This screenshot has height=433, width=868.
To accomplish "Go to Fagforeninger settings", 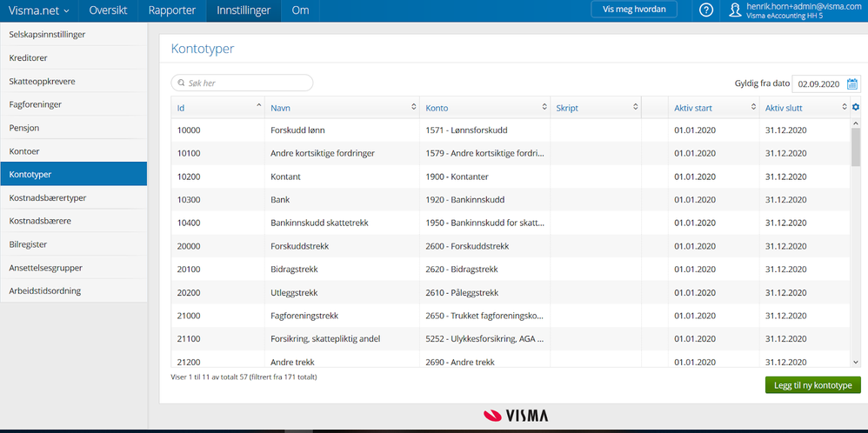I will 74,104.
